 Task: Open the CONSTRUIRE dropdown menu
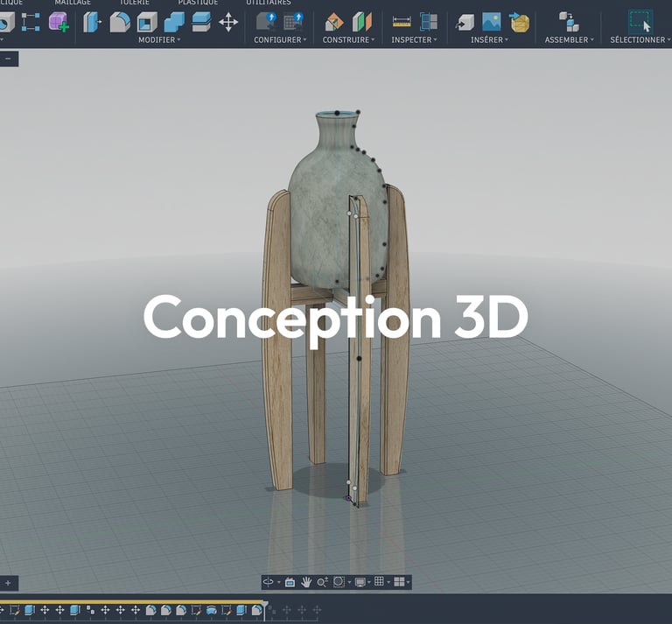pos(348,40)
